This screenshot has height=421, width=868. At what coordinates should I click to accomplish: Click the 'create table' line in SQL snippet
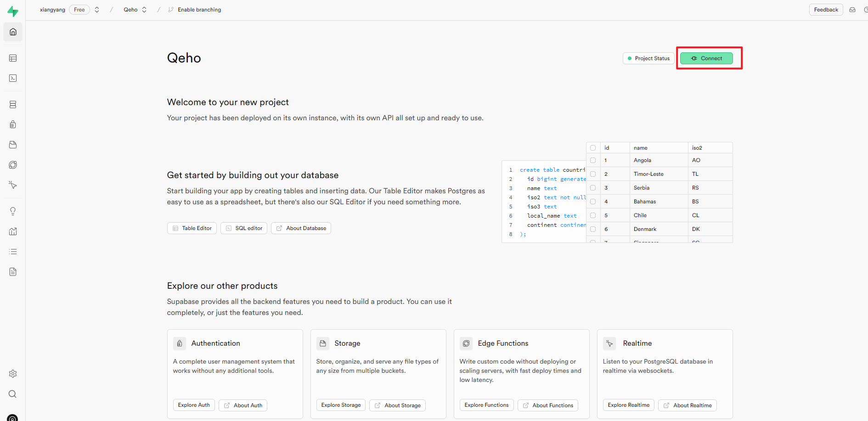point(552,170)
